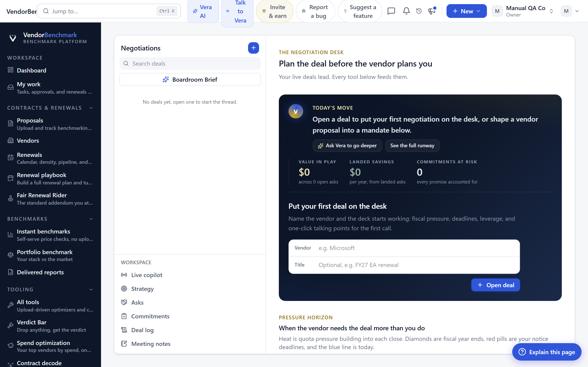Open the New dropdown button
Viewport: 588px width, 367px height.
click(x=466, y=11)
